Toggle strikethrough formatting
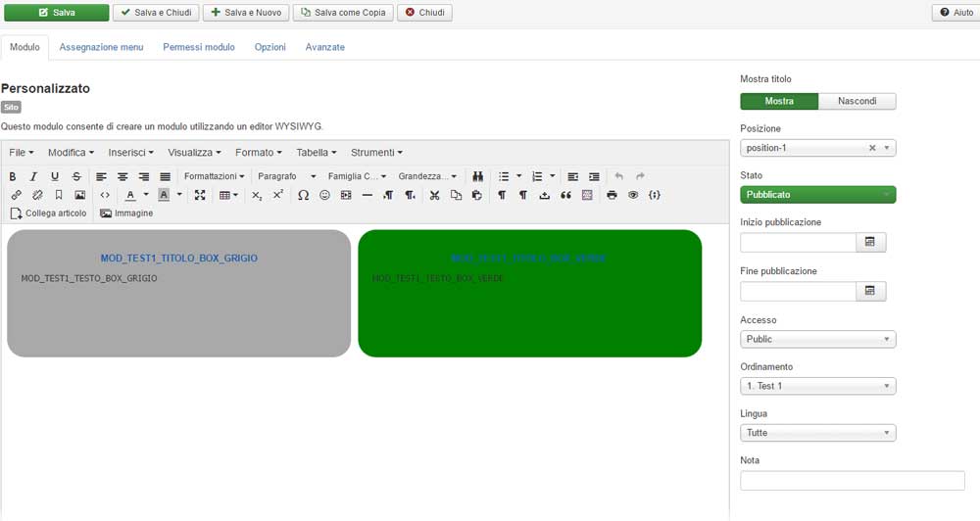The image size is (980, 521). tap(76, 176)
